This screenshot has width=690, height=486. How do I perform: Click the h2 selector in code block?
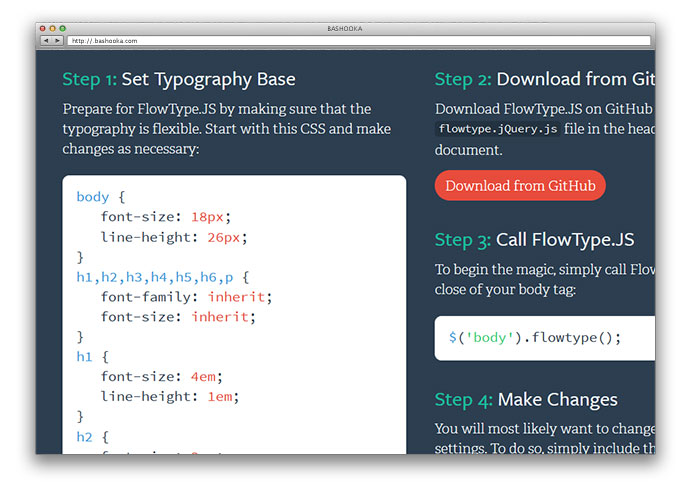(x=84, y=437)
